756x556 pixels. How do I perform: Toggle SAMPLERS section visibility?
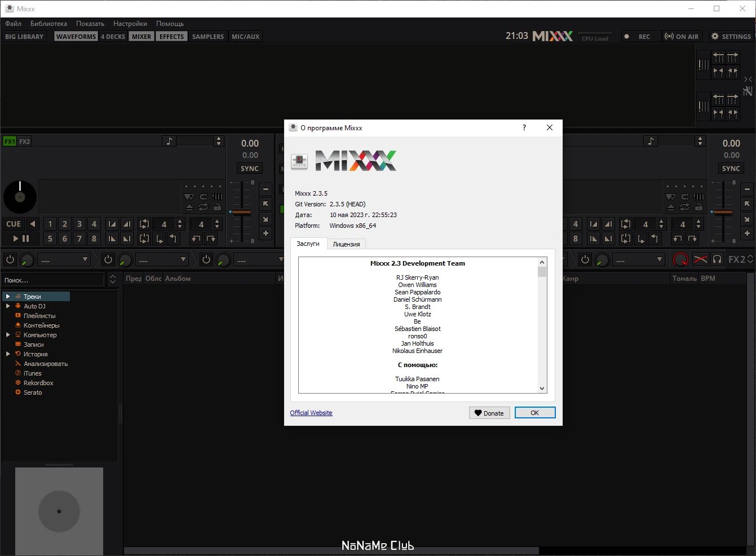coord(208,36)
